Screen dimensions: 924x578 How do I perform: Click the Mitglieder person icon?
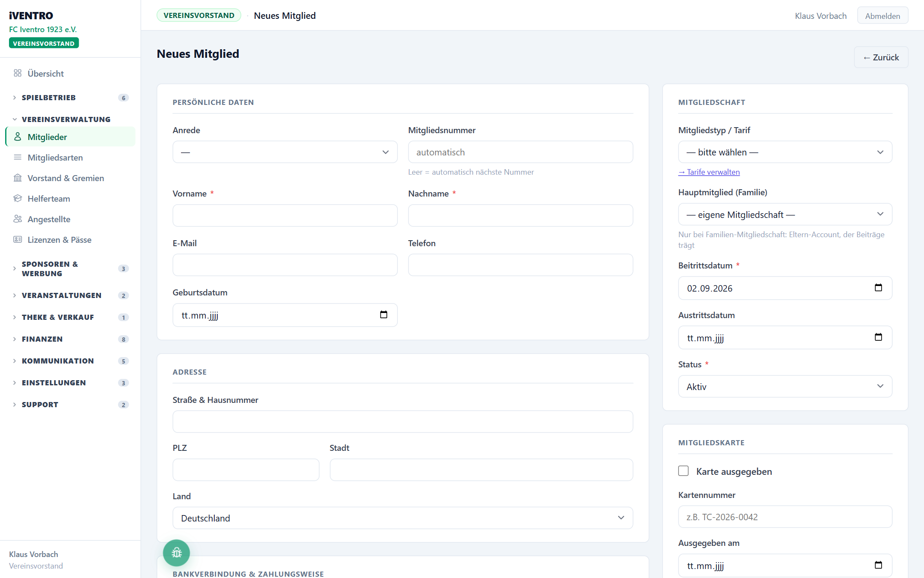(18, 137)
